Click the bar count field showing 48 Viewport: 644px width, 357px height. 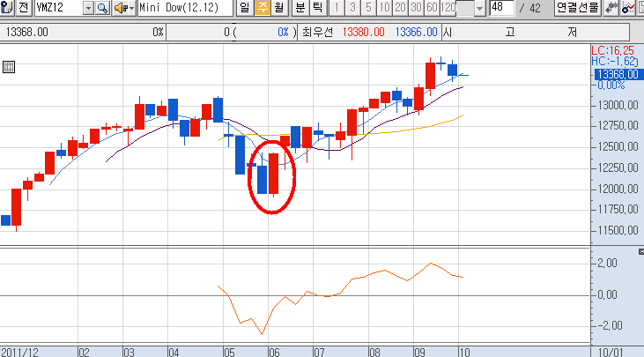click(x=502, y=8)
